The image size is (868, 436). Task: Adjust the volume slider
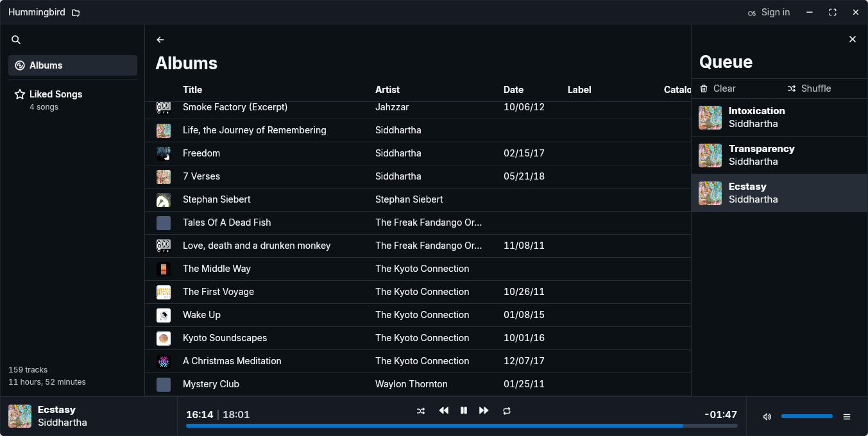pos(806,417)
